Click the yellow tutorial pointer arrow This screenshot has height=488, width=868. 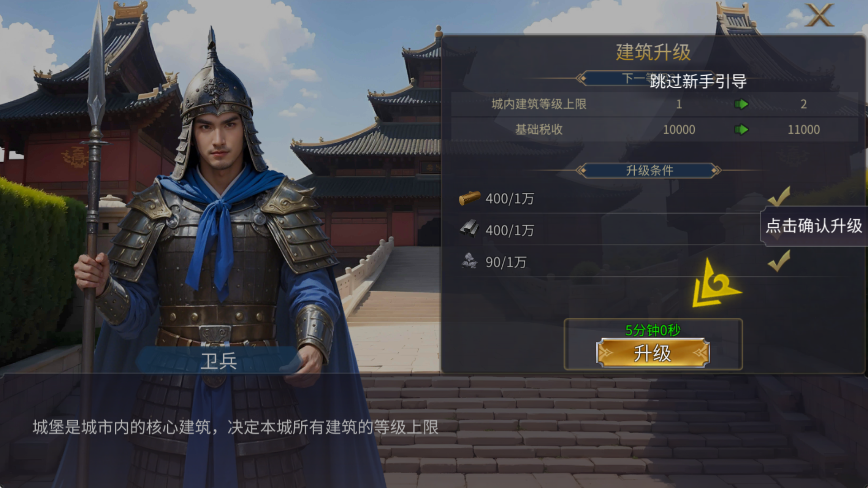[x=716, y=284]
